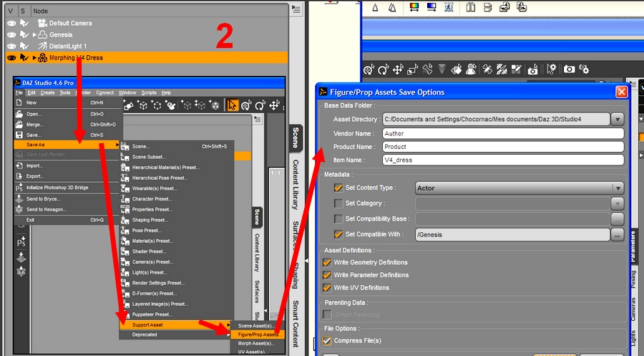Screen dimensions: 644x356
Task: Click the checkerboard with pencil tool icon
Action: pos(516,69)
